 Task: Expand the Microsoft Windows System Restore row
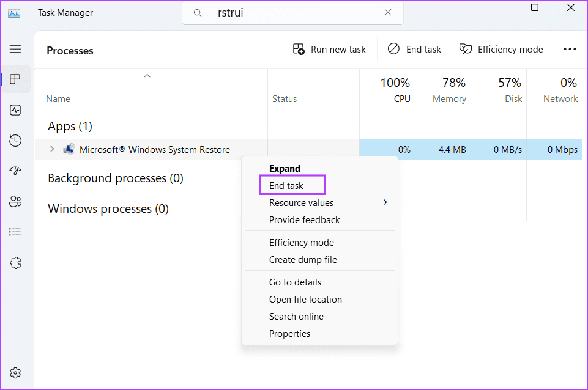(x=52, y=149)
